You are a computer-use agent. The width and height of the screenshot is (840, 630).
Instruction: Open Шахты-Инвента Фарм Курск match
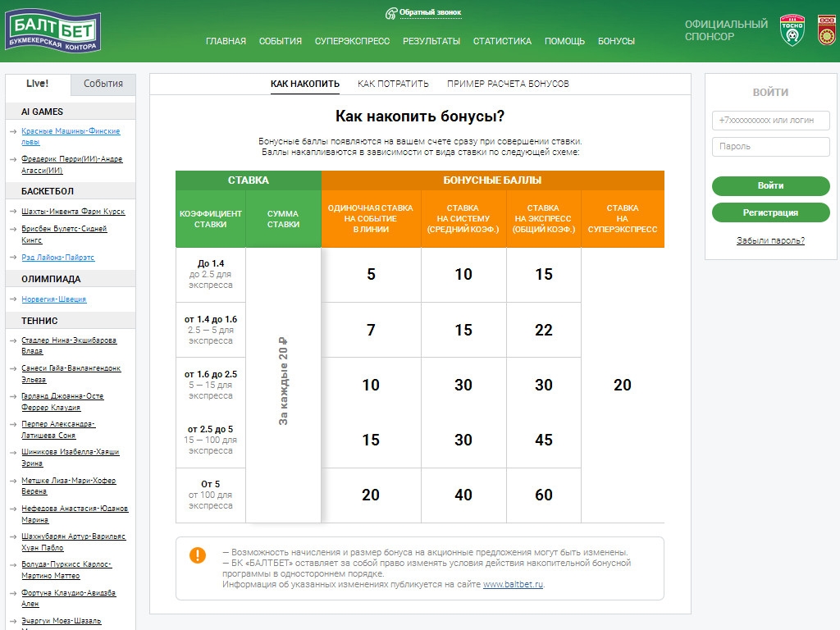click(73, 212)
